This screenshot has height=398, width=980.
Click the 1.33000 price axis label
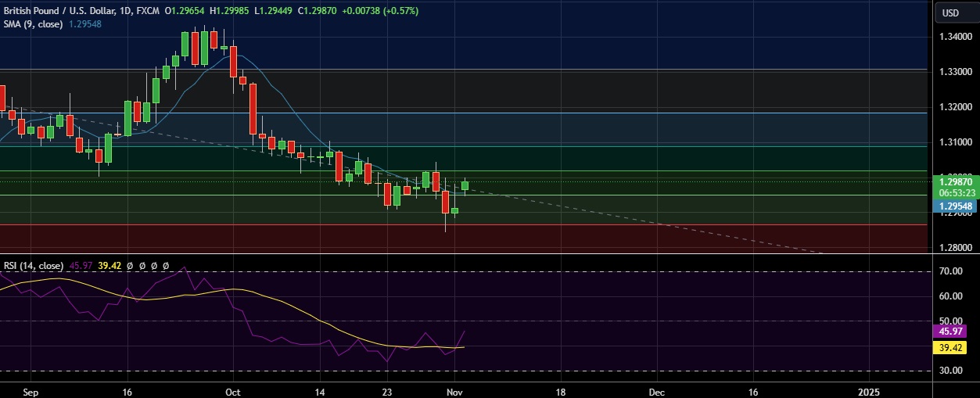(x=956, y=72)
